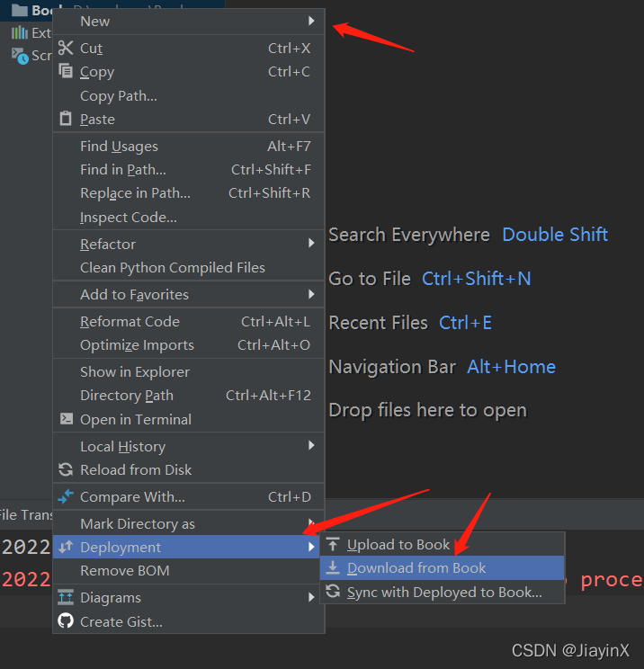Click the Copy pages icon
The height and width of the screenshot is (669, 644).
click(66, 71)
